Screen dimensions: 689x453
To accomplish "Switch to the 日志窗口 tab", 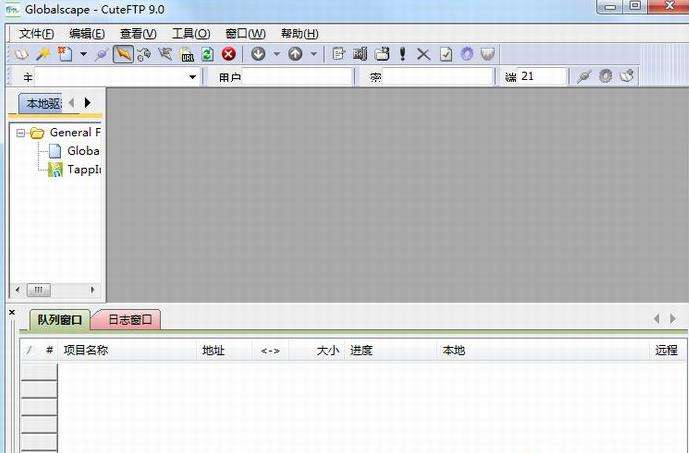I will [130, 319].
